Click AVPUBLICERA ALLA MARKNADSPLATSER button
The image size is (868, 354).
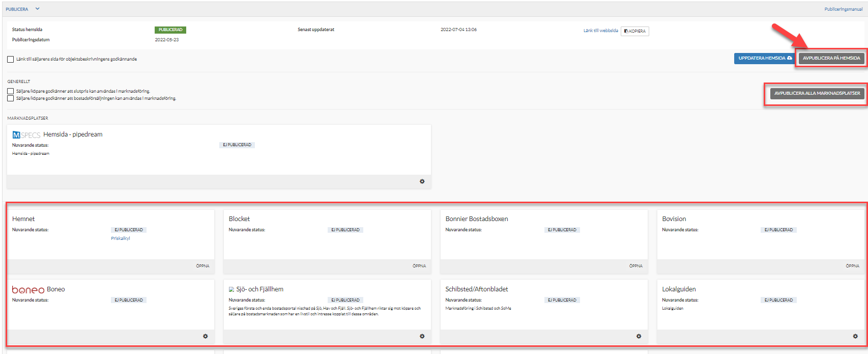click(817, 93)
